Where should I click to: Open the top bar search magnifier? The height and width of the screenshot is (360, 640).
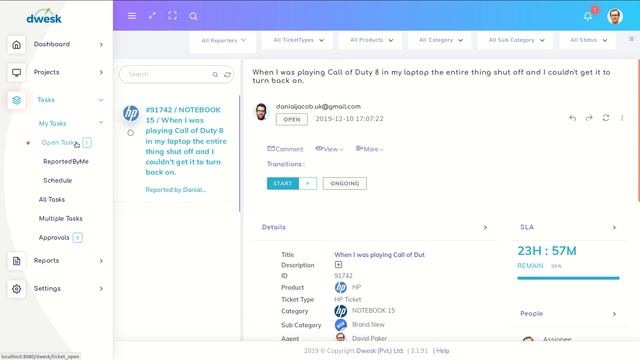click(x=193, y=16)
